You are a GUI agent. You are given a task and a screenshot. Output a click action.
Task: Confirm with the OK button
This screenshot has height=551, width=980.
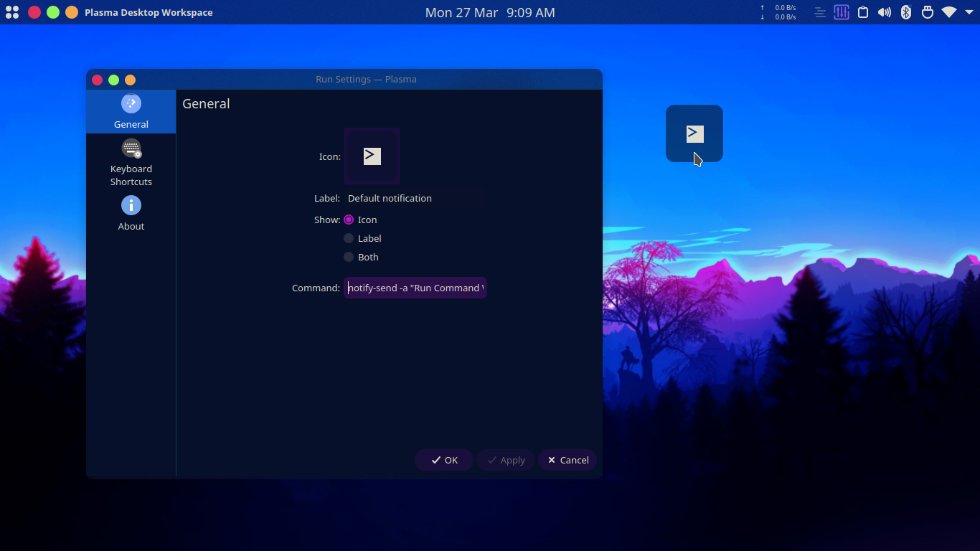[x=444, y=460]
